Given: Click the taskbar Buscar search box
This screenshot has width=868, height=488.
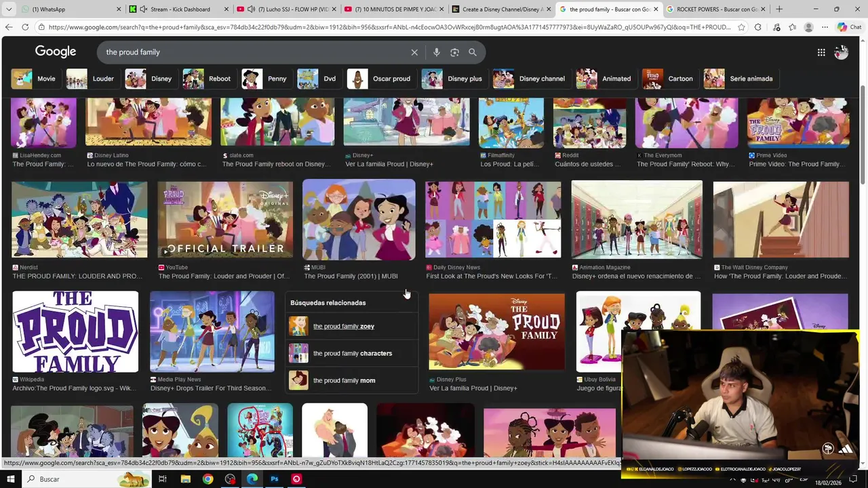Looking at the screenshot, I should coord(88,479).
